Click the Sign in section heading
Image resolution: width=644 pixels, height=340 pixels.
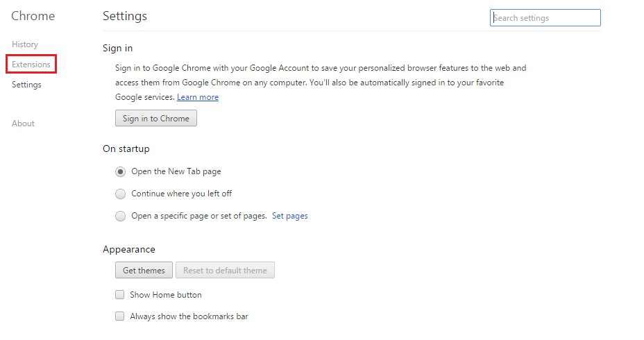117,49
